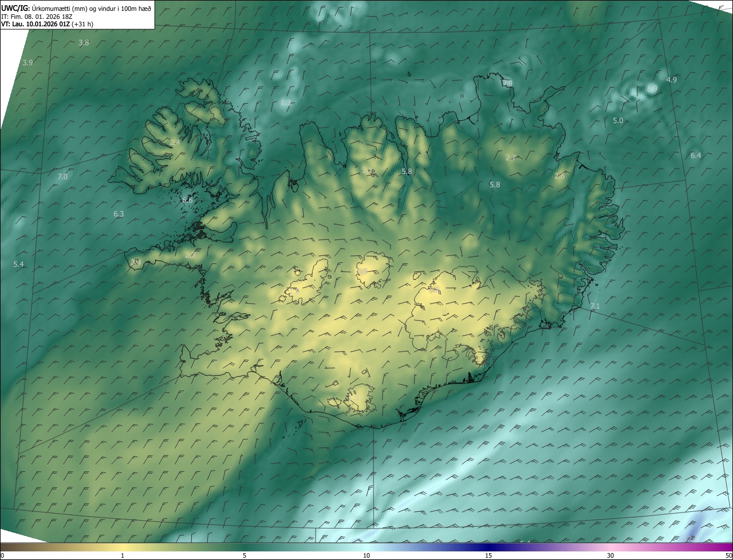Screen dimensions: 733x560
Task: Click the 0 tick on color scale
Action: coord(2,555)
